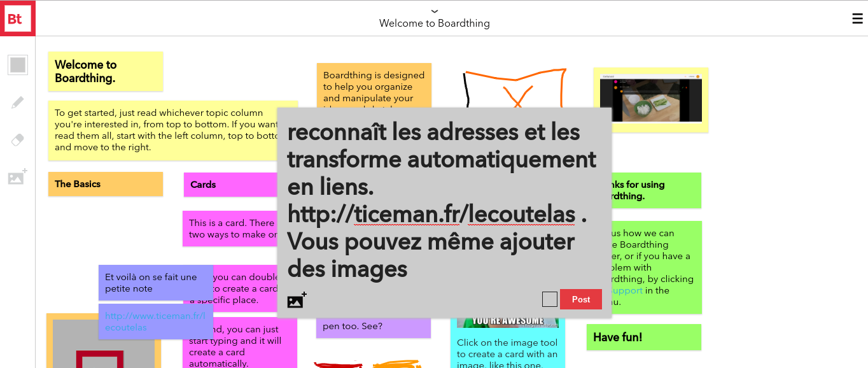The image size is (868, 368).
Task: Select the pencil drawing tool
Action: click(x=18, y=103)
